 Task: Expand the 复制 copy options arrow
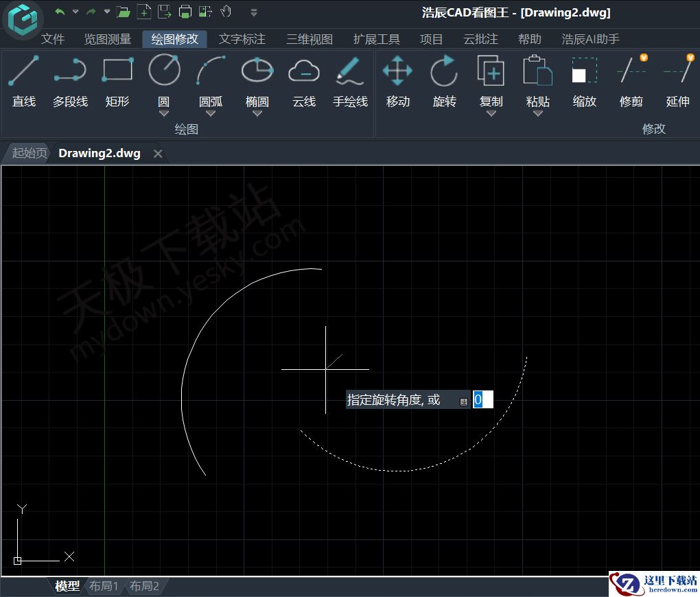(x=491, y=113)
